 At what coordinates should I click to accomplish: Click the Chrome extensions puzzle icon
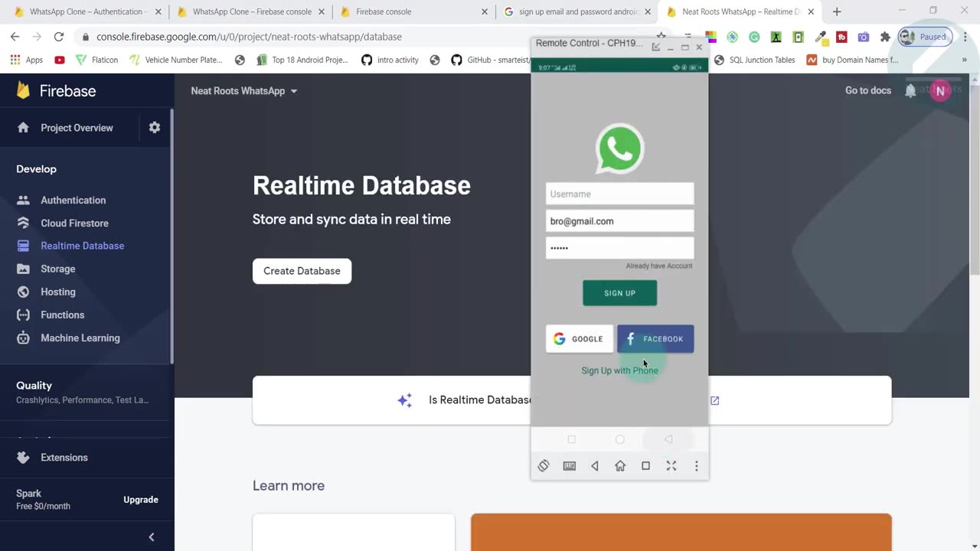(886, 37)
